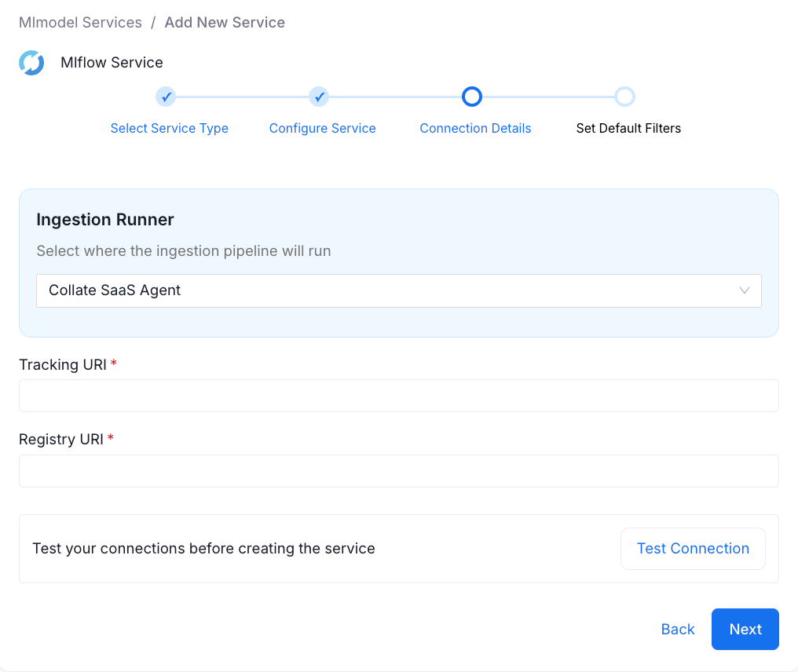This screenshot has height=672, width=798.
Task: Open the Configure Service step label
Action: click(x=323, y=128)
